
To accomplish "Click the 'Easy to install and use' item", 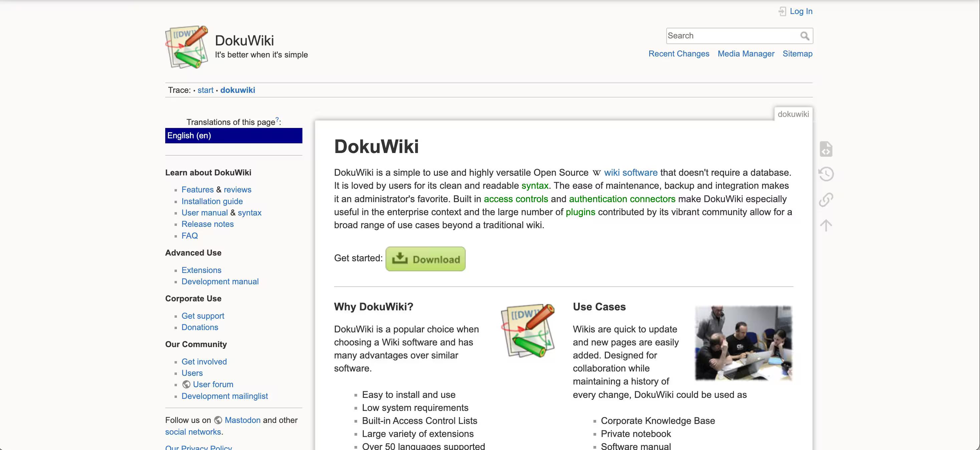I will pyautogui.click(x=409, y=395).
